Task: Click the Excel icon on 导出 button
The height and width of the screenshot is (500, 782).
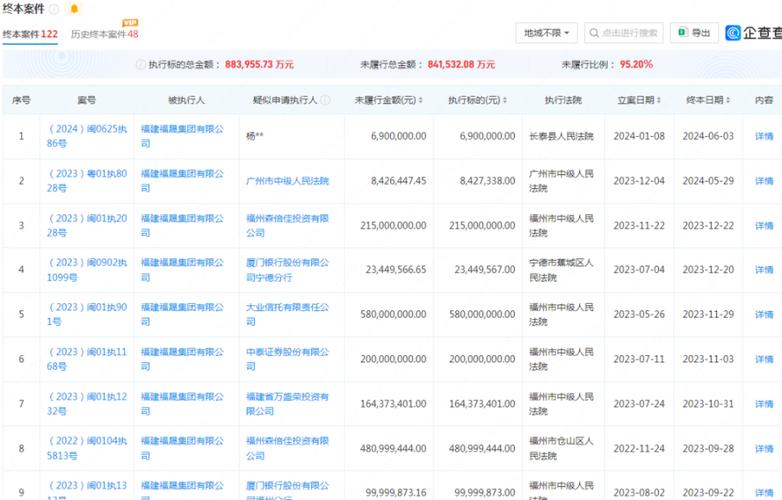Action: pos(682,32)
